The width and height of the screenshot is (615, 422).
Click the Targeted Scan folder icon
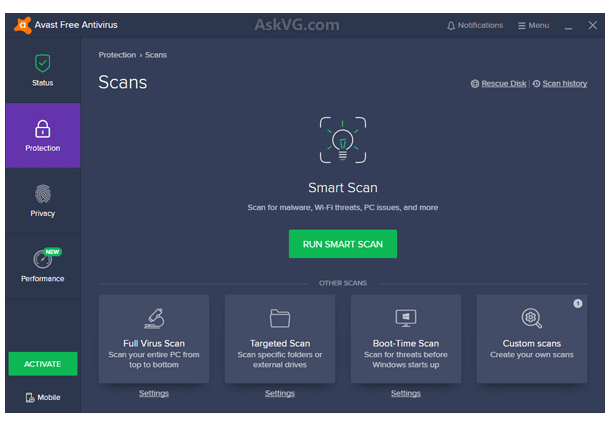(x=280, y=318)
